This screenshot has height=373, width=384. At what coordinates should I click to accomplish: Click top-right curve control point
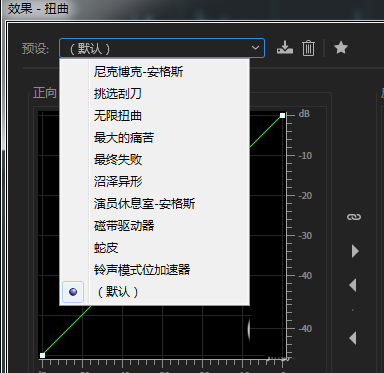coord(282,115)
